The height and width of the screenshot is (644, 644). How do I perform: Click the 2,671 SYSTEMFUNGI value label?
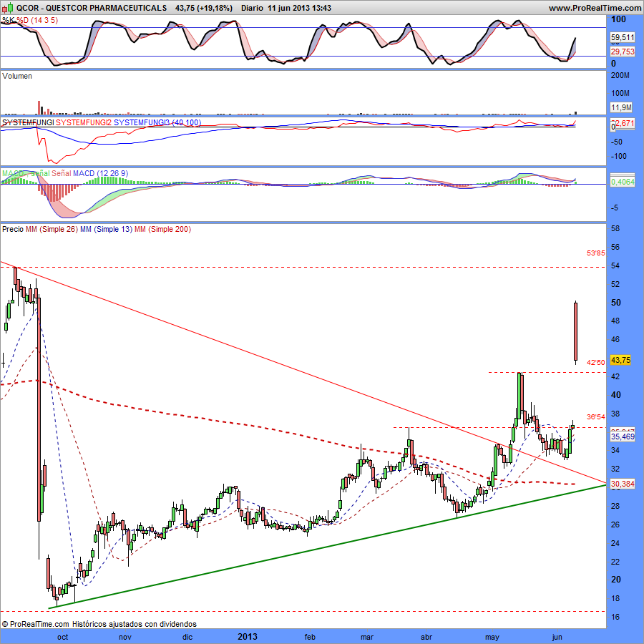625,123
